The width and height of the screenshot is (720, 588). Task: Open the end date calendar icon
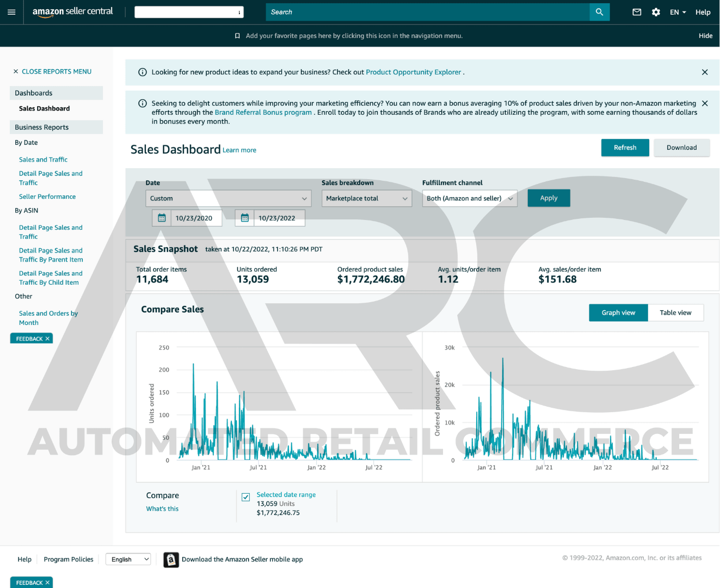(x=245, y=218)
